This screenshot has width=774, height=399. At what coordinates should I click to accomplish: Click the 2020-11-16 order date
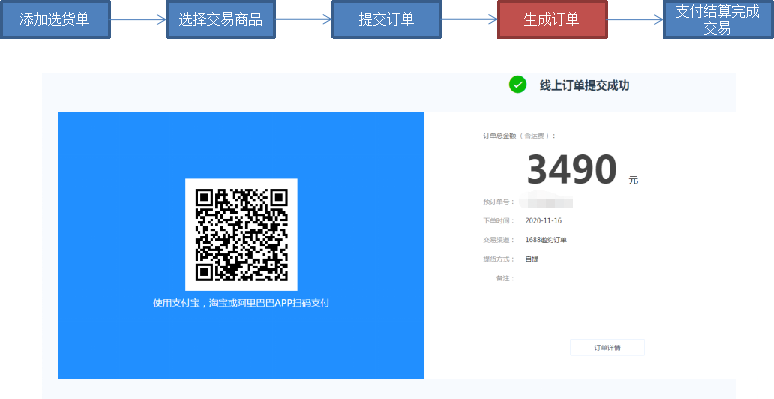point(543,220)
